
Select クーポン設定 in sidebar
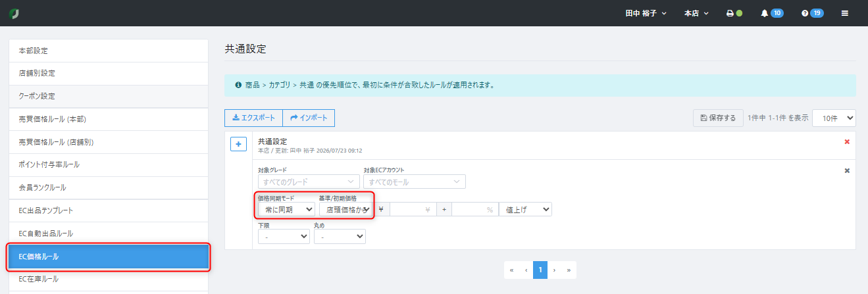tap(109, 96)
